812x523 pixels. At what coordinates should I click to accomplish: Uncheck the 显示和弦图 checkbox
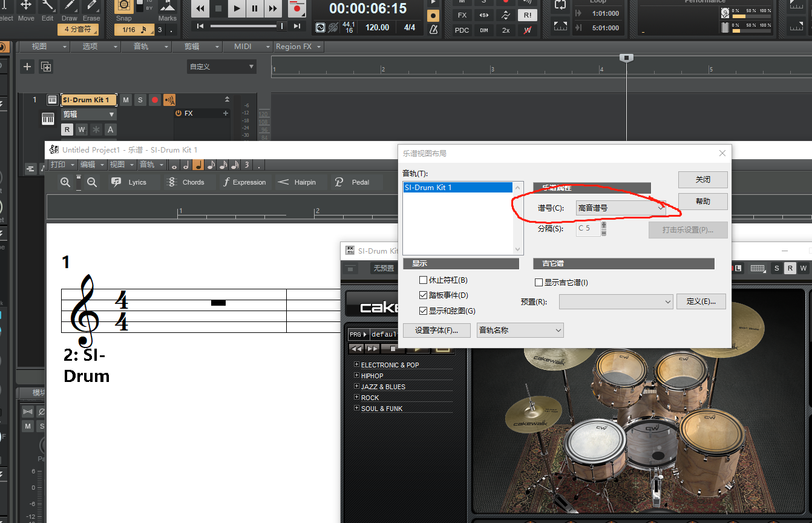pyautogui.click(x=424, y=311)
